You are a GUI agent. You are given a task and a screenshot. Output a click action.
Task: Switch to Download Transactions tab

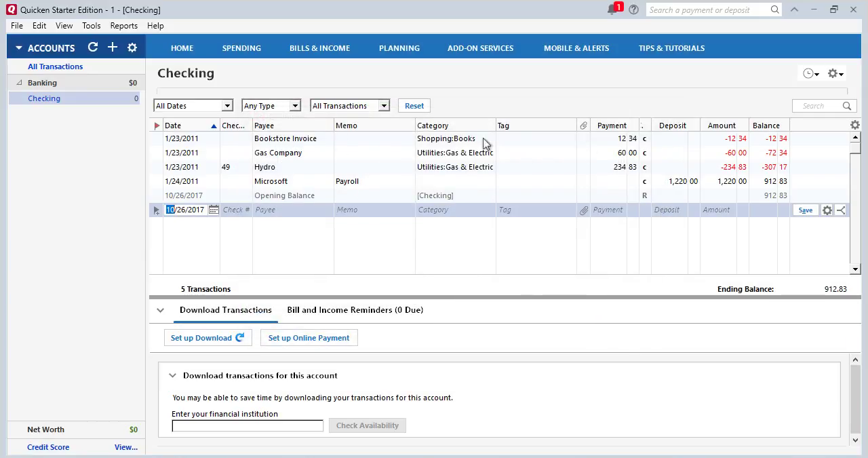click(226, 310)
